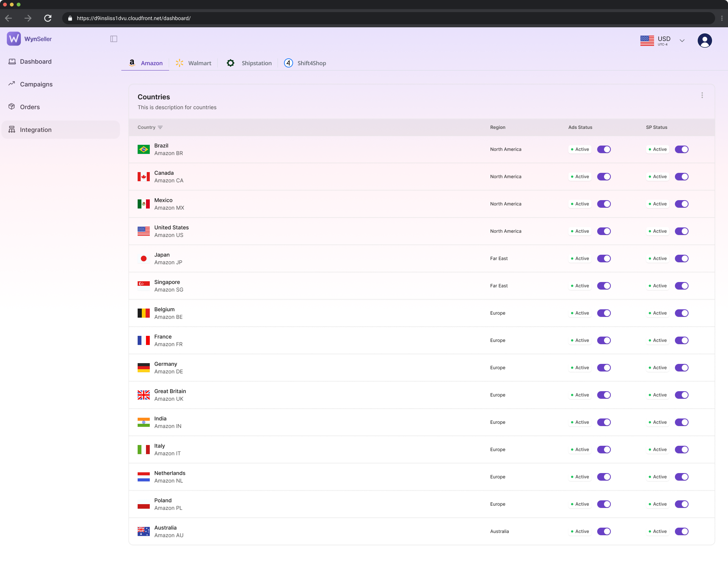Click the Netherlands flag icon

tap(143, 477)
